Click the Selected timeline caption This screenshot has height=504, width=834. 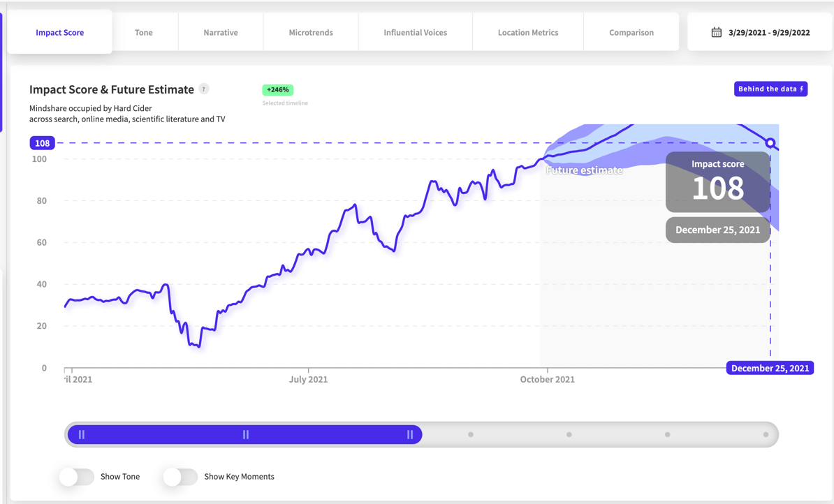click(x=285, y=103)
